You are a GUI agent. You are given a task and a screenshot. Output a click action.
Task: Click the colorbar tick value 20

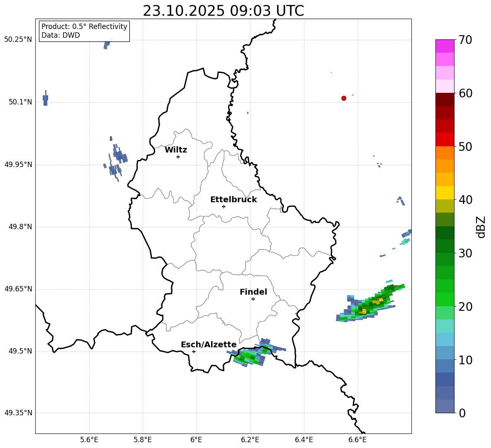coord(465,307)
